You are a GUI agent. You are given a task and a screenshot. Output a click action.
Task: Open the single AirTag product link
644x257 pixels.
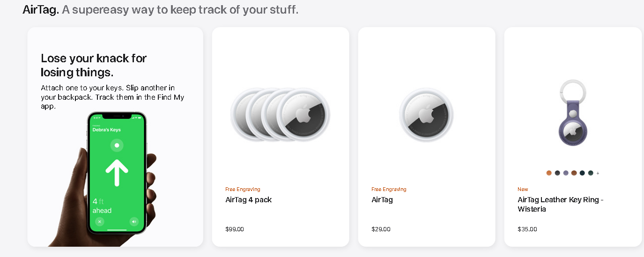[382, 200]
